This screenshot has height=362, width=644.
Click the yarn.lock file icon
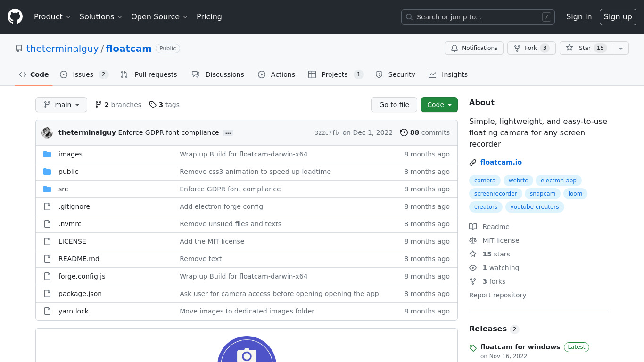47,311
